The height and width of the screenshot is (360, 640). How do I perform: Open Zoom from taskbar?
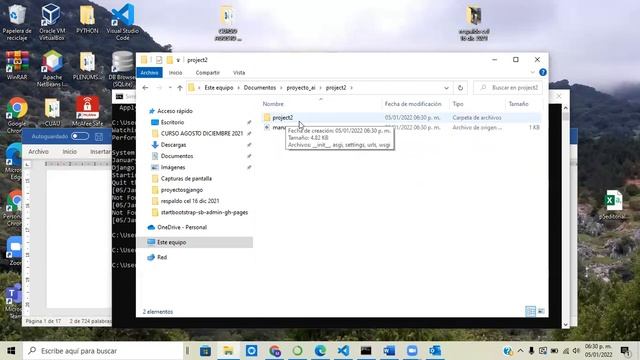[412, 351]
